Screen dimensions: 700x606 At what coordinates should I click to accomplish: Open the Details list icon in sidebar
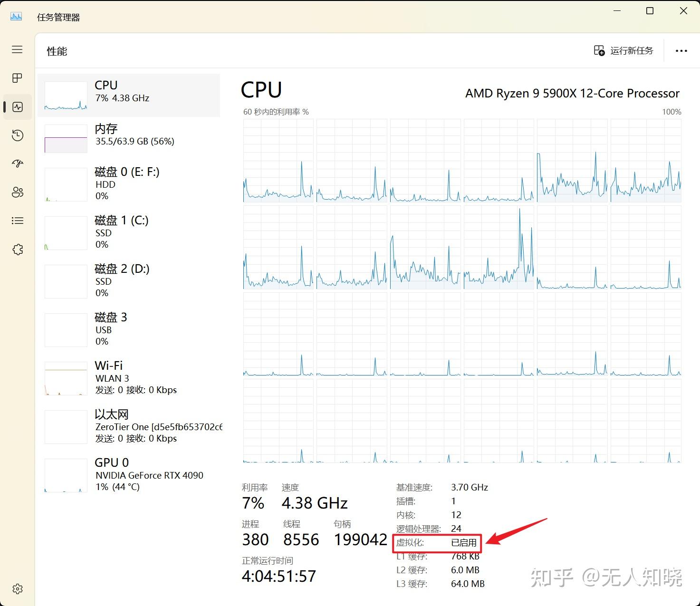(x=17, y=221)
